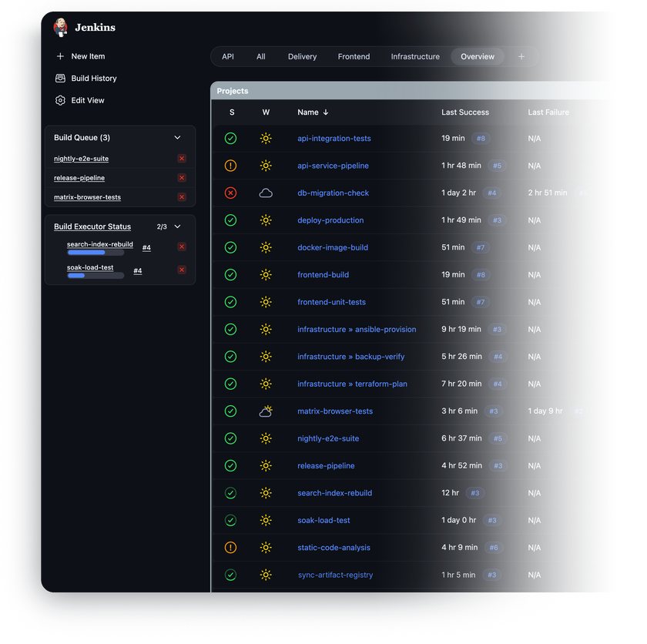Click failed status icon for db-migration-check

point(230,193)
